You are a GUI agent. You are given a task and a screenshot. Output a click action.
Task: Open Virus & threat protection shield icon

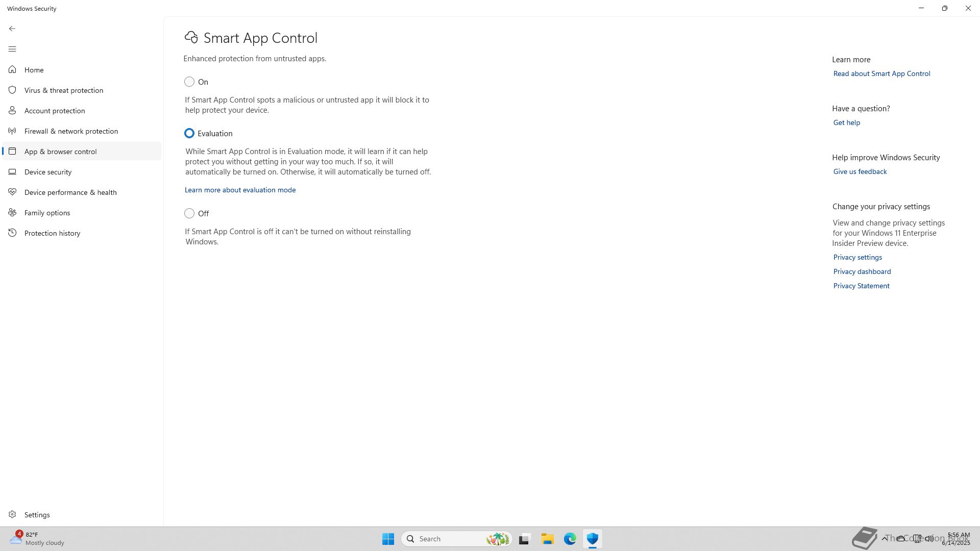tap(12, 90)
